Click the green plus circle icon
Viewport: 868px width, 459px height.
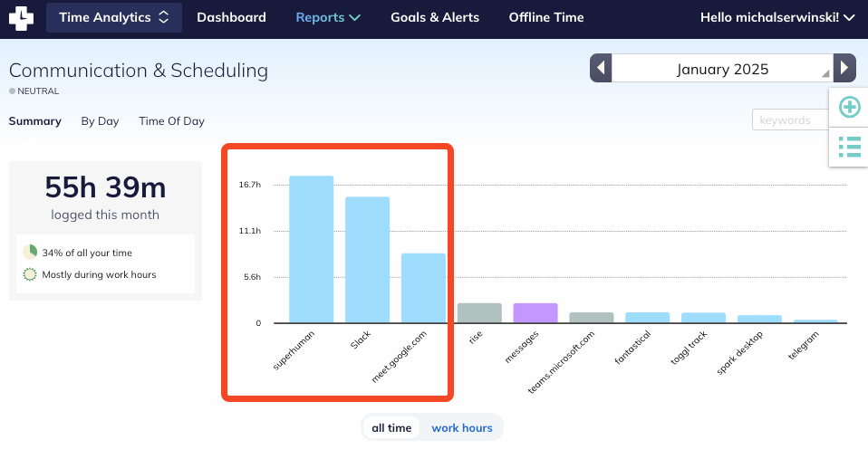pos(849,108)
